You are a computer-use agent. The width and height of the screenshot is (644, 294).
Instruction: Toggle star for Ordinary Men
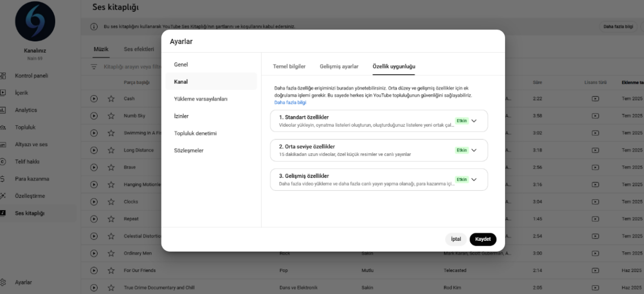coord(111,253)
